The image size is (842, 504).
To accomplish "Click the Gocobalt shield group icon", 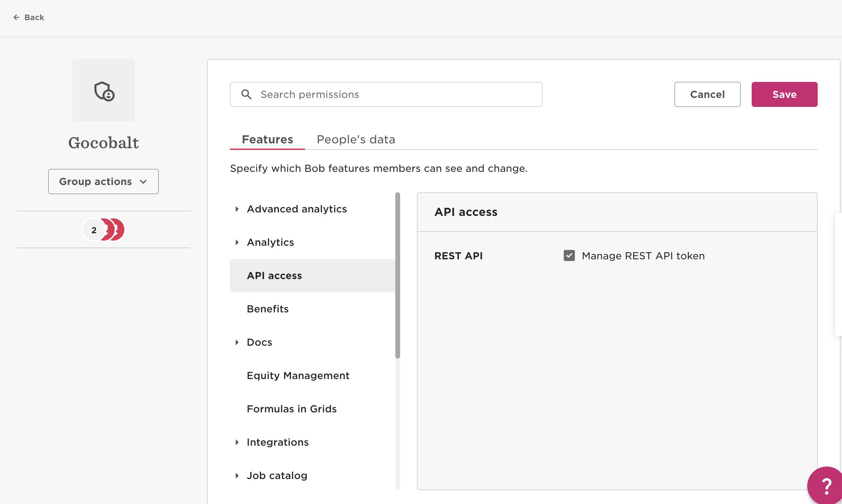I will click(104, 91).
